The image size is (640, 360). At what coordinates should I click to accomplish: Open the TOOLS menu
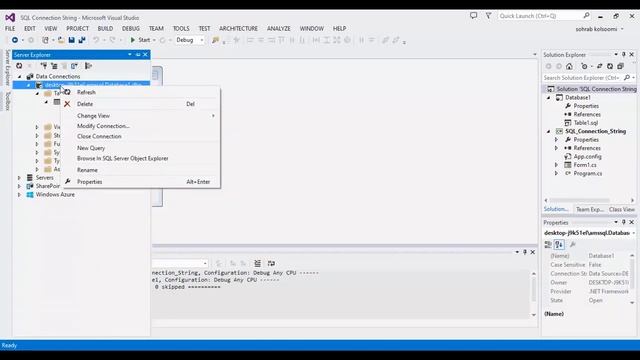pyautogui.click(x=181, y=29)
